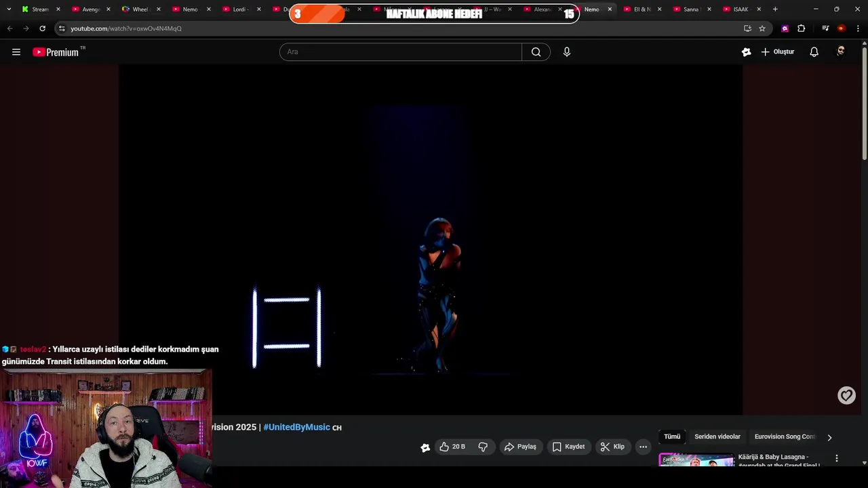Open a new browser tab
This screenshot has width=868, height=488.
(x=775, y=9)
